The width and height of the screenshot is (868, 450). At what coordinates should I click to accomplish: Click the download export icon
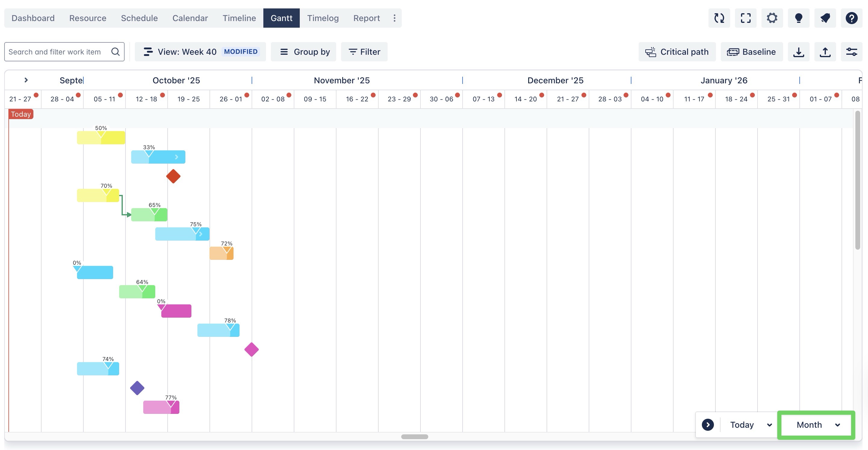[x=798, y=52]
